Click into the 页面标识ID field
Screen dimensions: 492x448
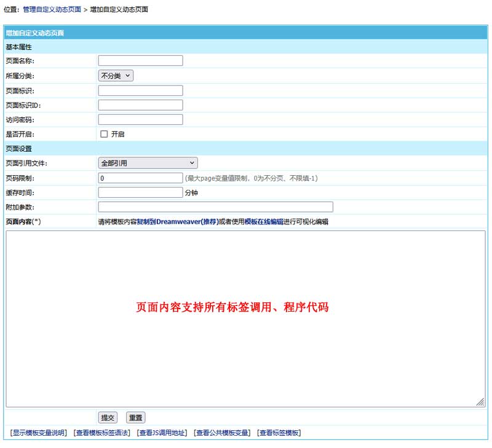(x=140, y=105)
